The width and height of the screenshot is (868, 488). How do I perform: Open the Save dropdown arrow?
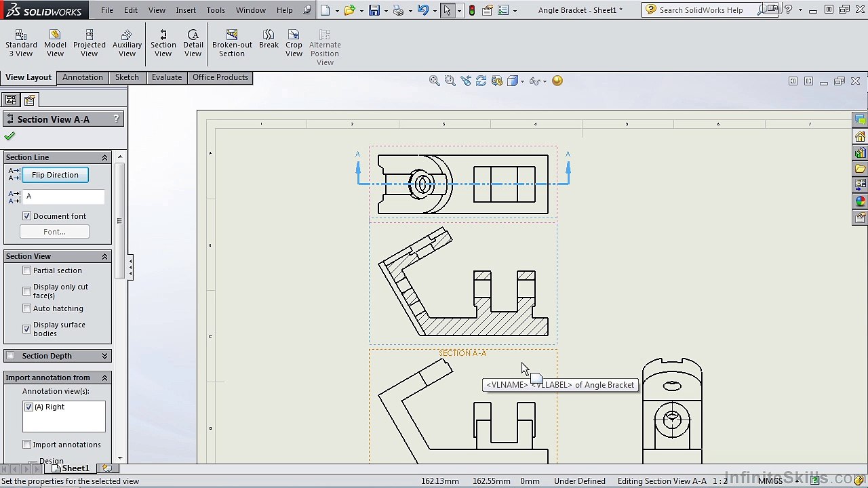pos(386,11)
